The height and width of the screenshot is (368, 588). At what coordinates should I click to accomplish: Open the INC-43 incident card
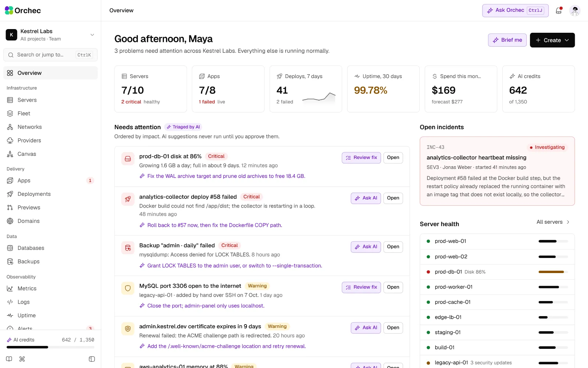point(497,171)
